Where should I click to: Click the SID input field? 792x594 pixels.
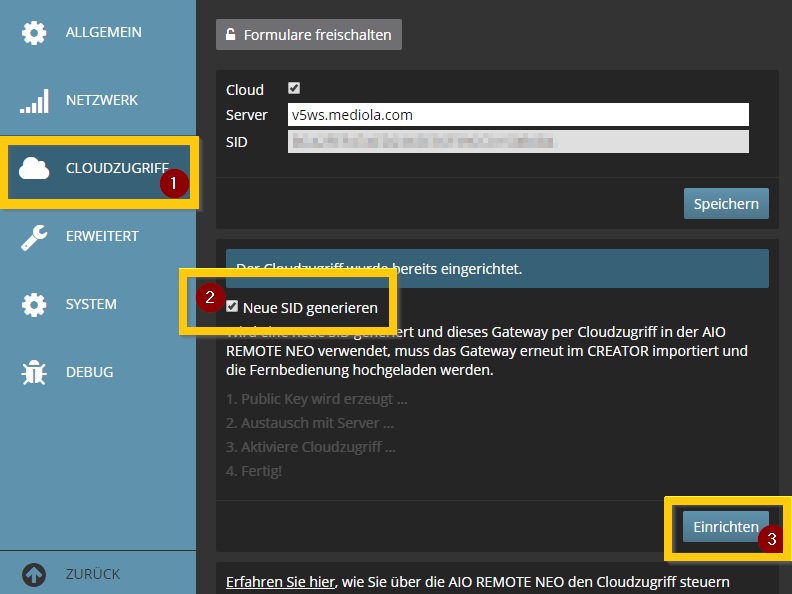coord(517,142)
